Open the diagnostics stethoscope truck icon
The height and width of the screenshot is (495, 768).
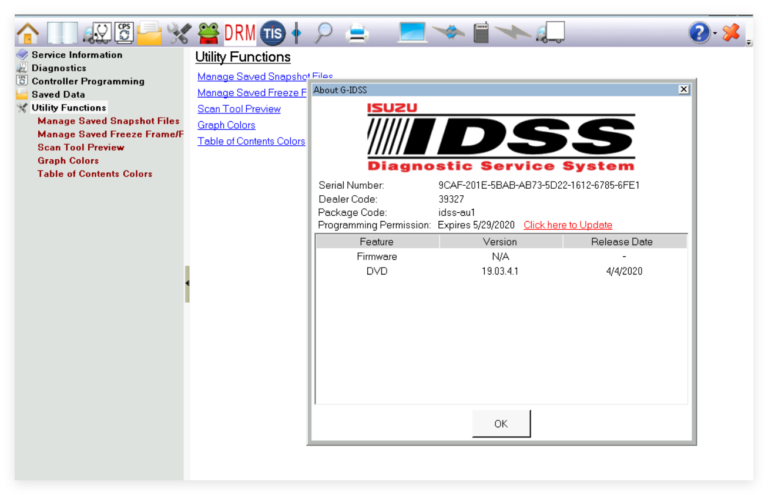(x=97, y=33)
